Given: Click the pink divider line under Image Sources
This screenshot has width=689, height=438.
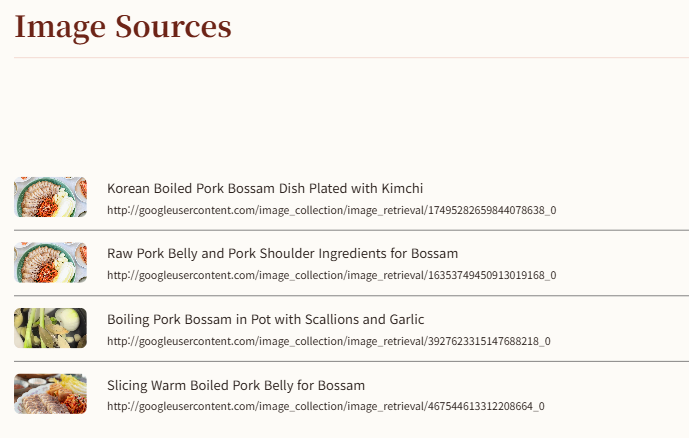Looking at the screenshot, I should tap(352, 57).
